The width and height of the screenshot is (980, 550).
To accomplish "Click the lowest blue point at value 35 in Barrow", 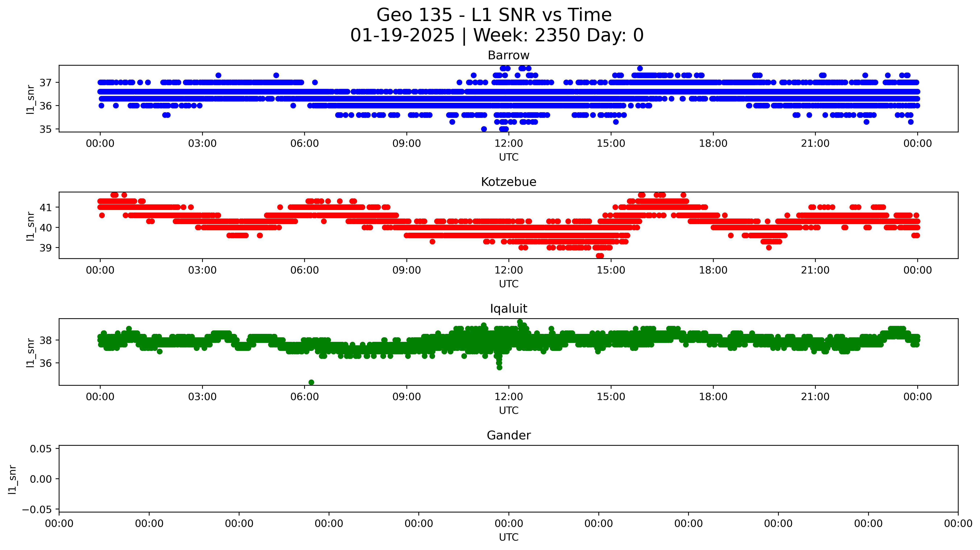I will tap(484, 129).
